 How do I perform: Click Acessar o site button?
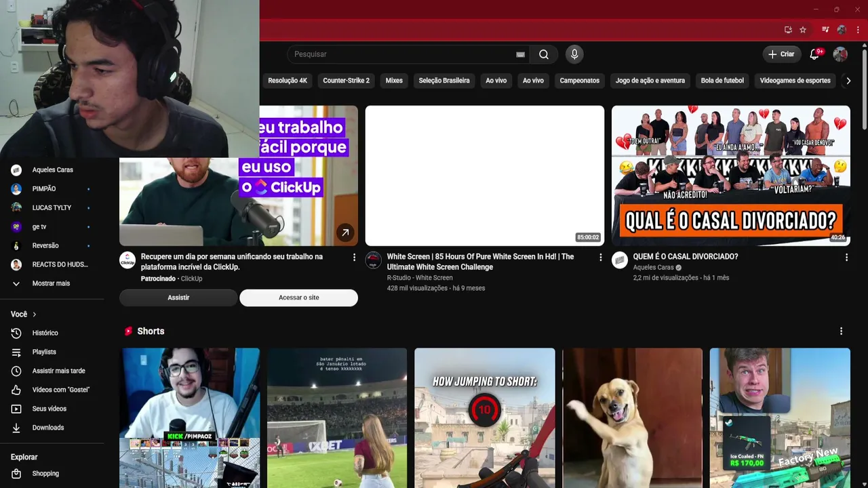tap(298, 298)
